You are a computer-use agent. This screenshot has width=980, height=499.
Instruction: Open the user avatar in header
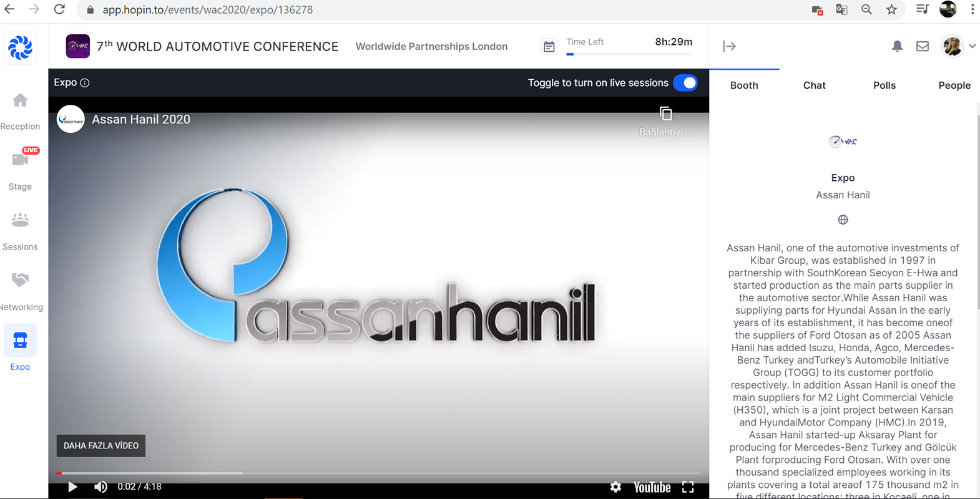click(x=952, y=46)
